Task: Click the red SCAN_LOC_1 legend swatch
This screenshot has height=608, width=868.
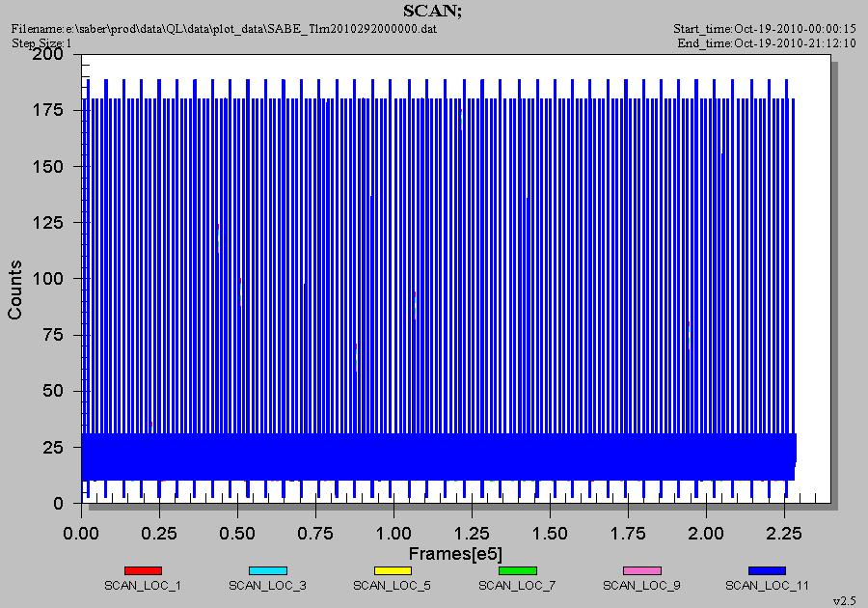Action: click(143, 570)
